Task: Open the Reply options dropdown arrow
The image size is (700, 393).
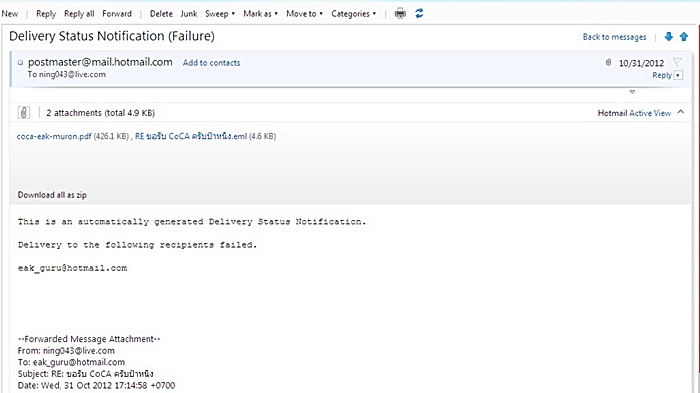Action: (678, 75)
